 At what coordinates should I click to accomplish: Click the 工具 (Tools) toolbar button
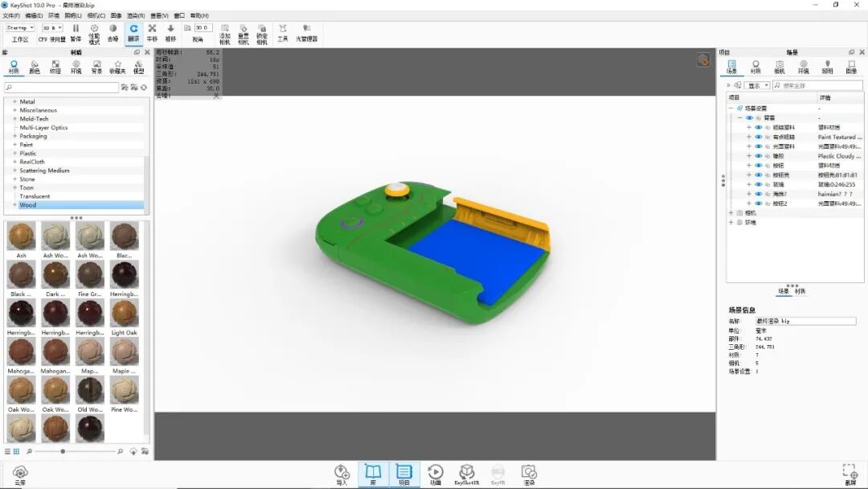tap(282, 31)
